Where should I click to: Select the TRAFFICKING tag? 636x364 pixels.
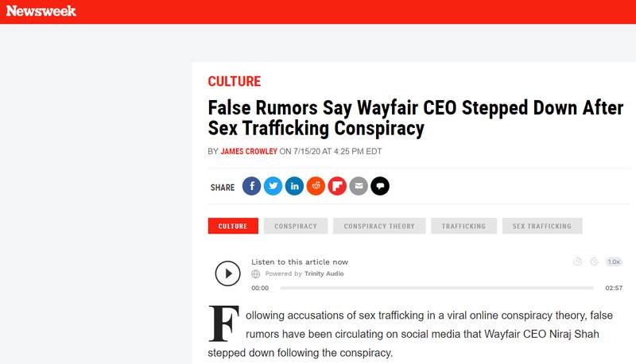463,227
